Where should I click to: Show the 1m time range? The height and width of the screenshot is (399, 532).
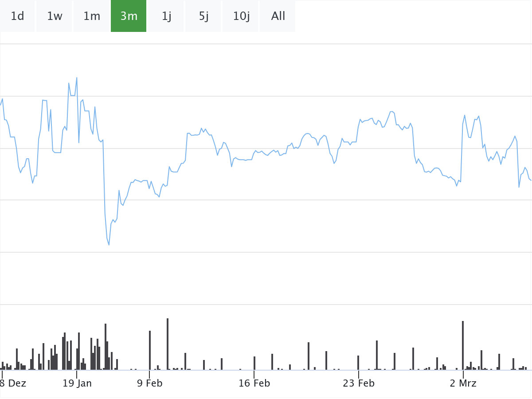point(92,16)
